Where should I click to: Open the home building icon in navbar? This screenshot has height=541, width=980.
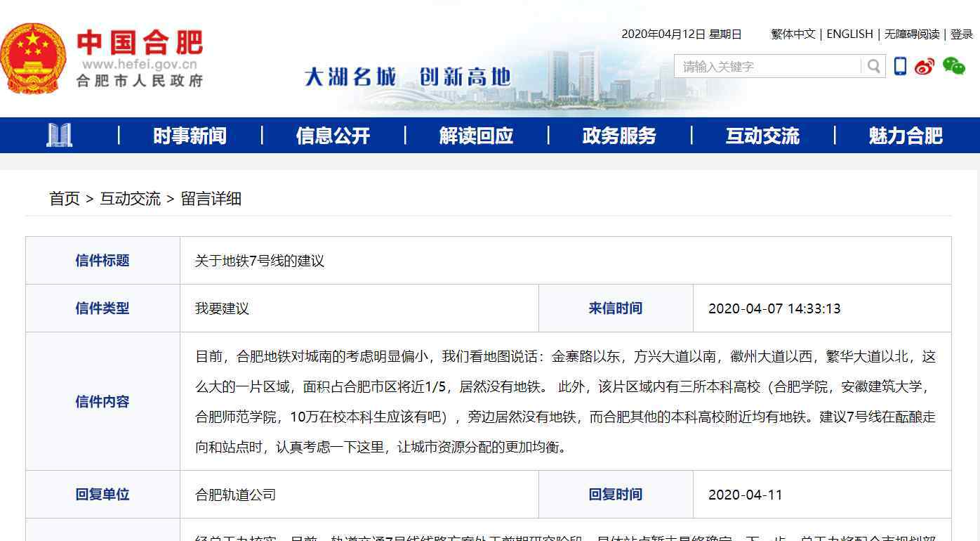pyautogui.click(x=59, y=135)
